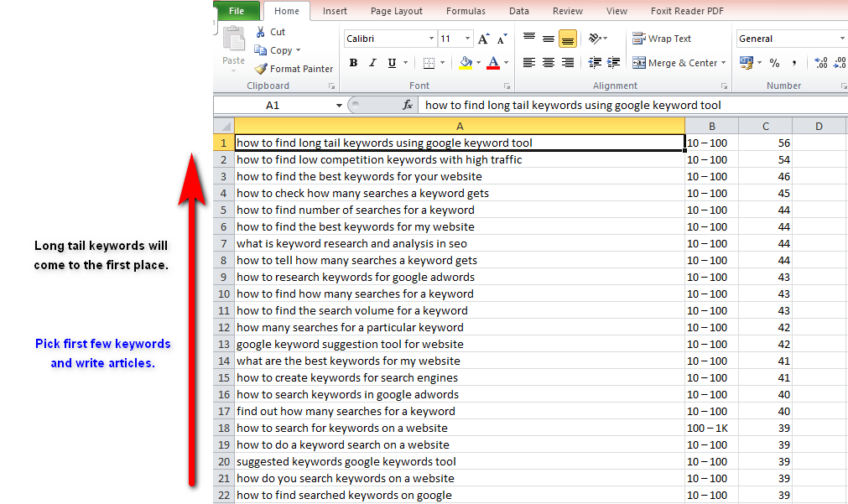
Task: Open the File tab
Action: click(x=237, y=11)
